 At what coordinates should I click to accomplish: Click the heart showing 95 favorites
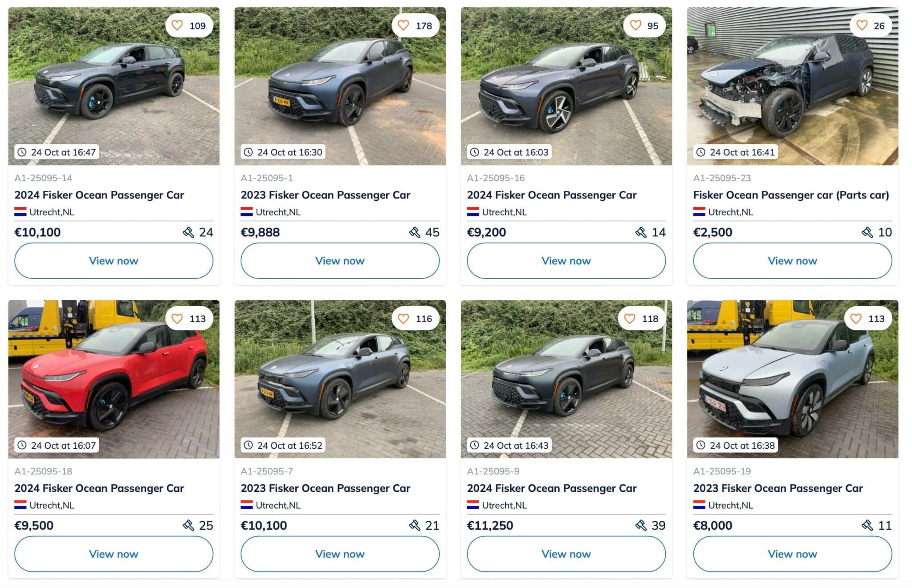(x=635, y=25)
